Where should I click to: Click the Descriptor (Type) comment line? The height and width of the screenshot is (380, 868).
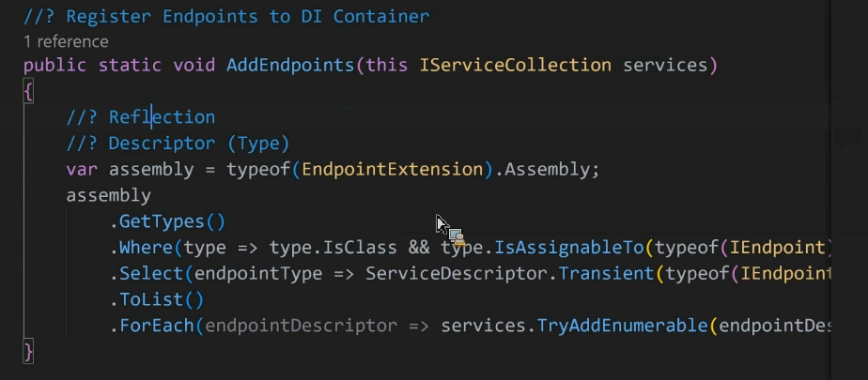178,144
